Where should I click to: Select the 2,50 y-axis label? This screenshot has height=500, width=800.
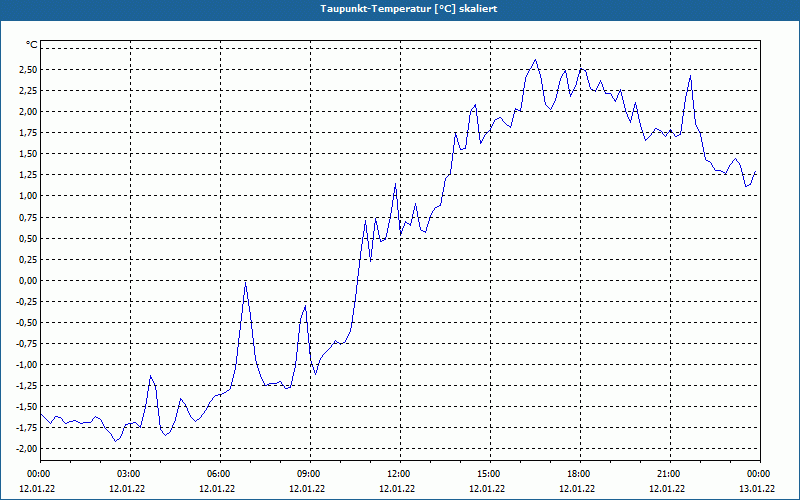tap(28, 69)
